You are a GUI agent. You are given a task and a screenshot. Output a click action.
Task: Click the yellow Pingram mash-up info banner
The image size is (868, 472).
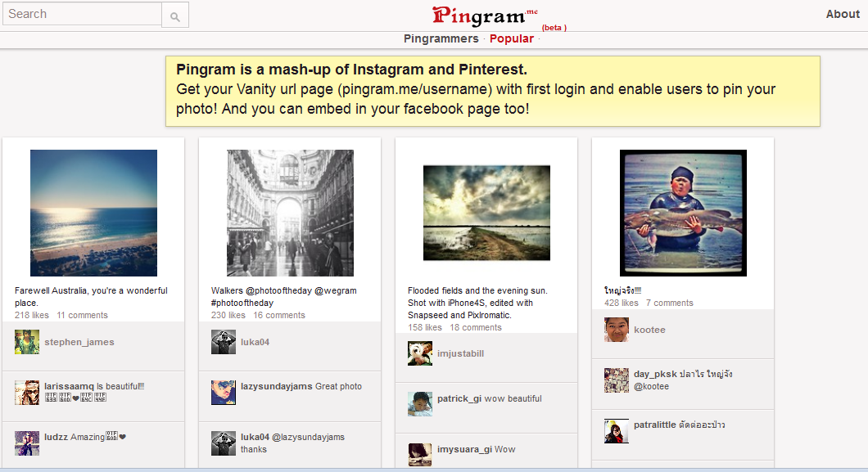tap(493, 91)
